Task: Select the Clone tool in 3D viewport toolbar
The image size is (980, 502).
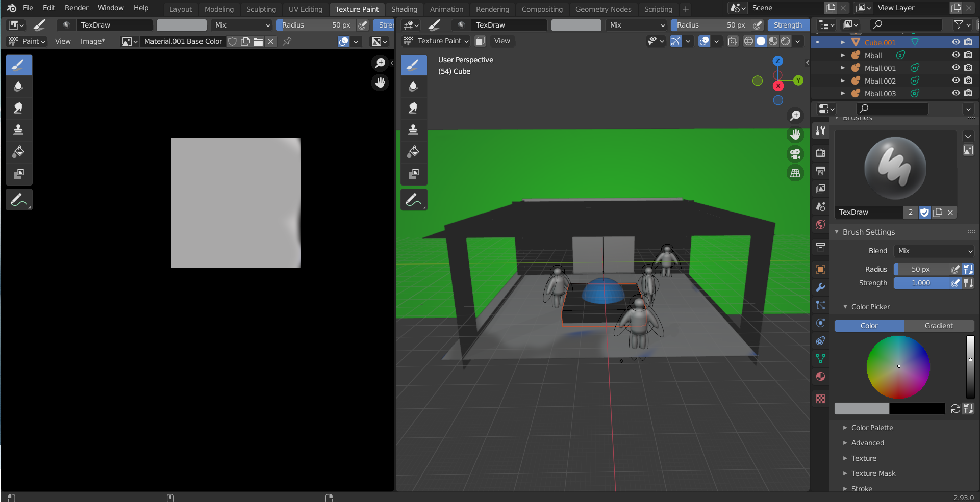Action: [x=414, y=130]
